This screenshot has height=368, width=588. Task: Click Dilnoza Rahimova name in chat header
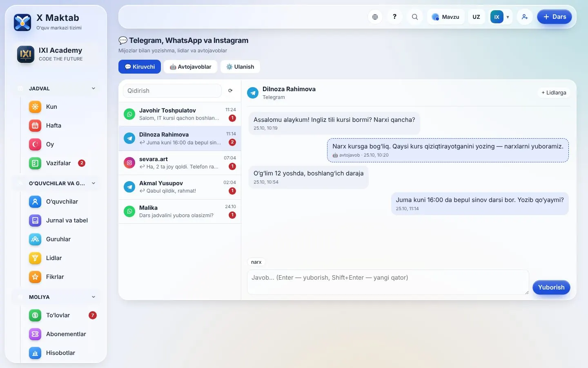coord(289,89)
